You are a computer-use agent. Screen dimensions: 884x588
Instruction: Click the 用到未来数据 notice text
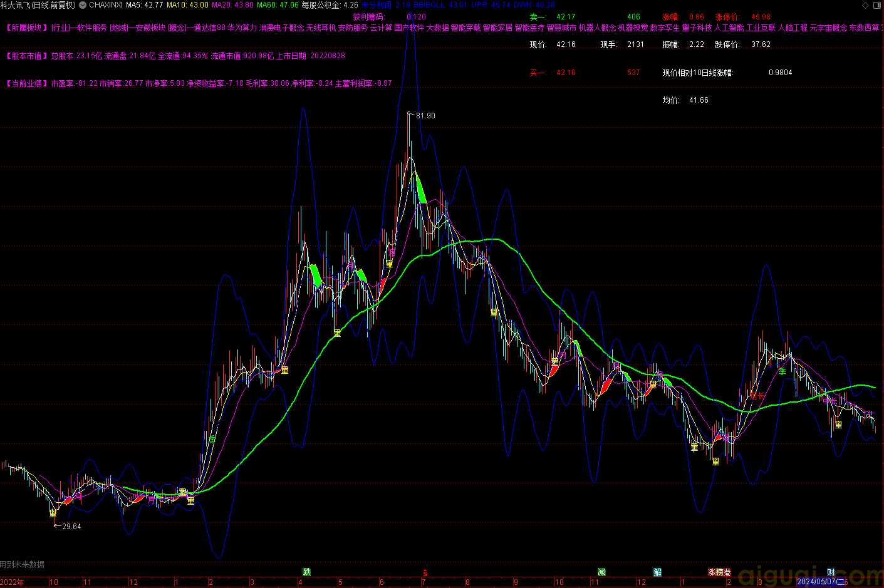23,565
